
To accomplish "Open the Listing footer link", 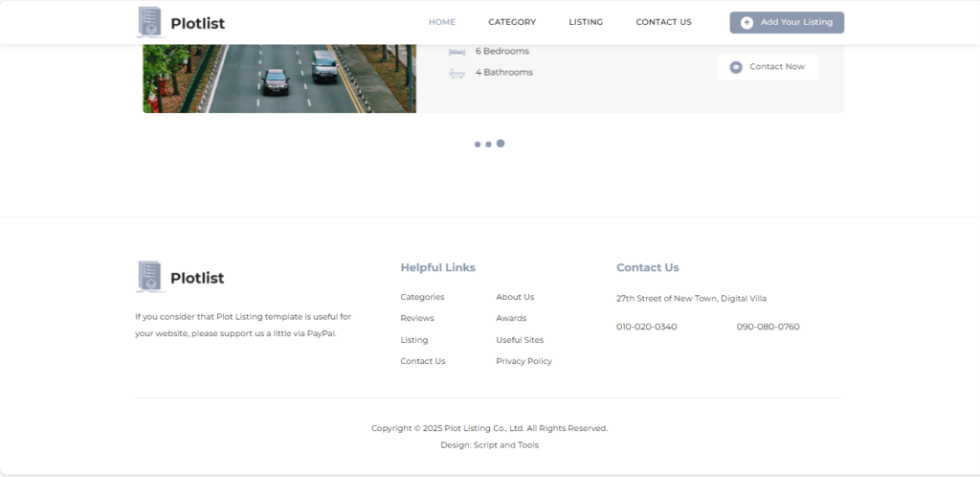I will [x=414, y=340].
